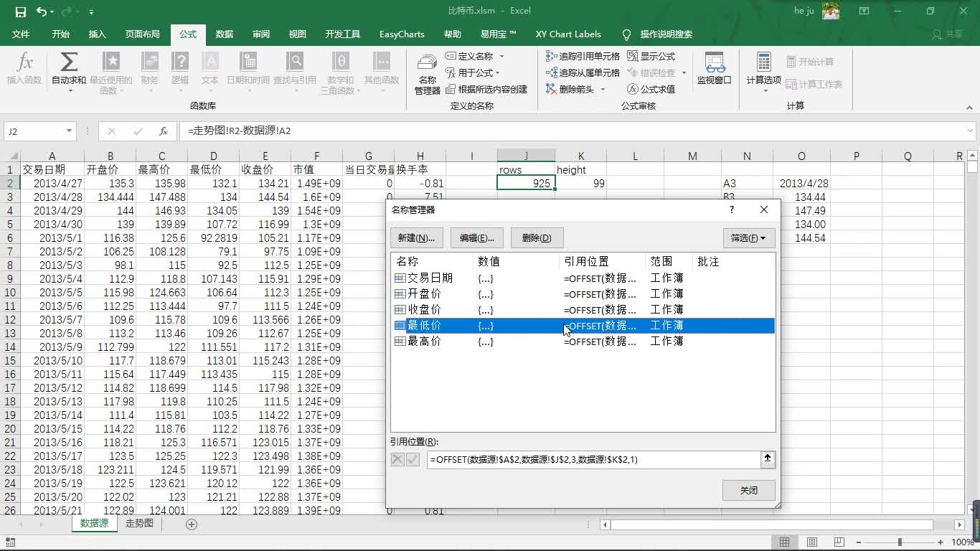Sort by 名称 column header in dialog
This screenshot has height=551, width=980.
point(433,261)
